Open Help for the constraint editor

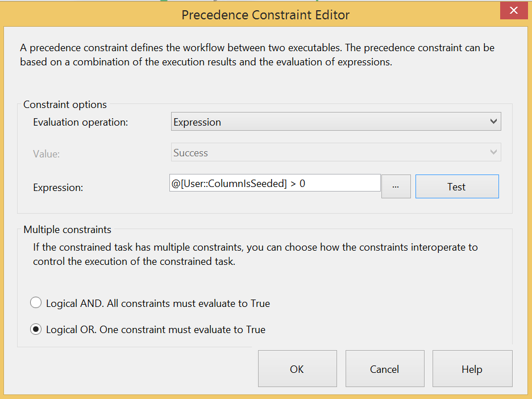point(472,369)
